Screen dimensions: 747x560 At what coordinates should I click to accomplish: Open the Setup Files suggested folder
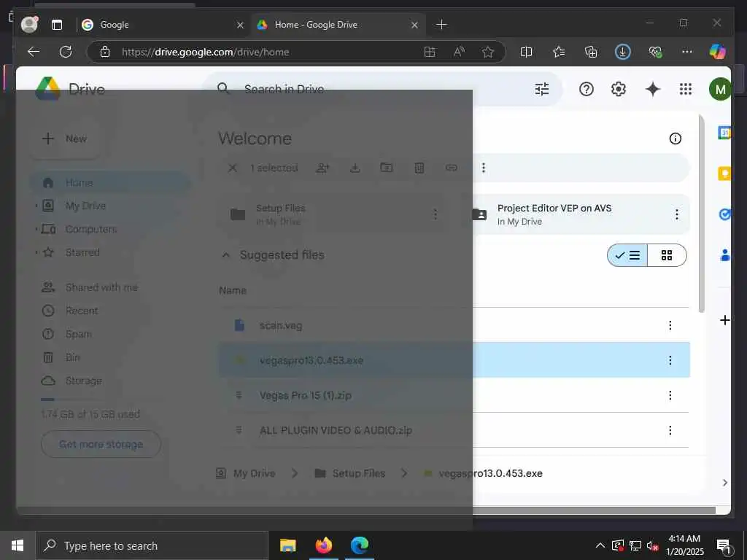click(x=332, y=214)
